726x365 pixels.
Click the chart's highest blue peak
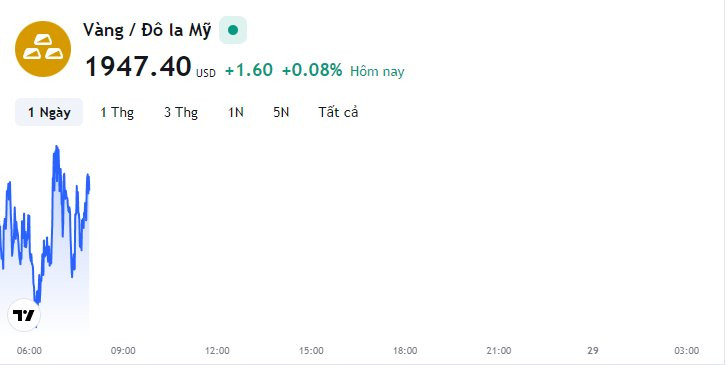coord(56,147)
